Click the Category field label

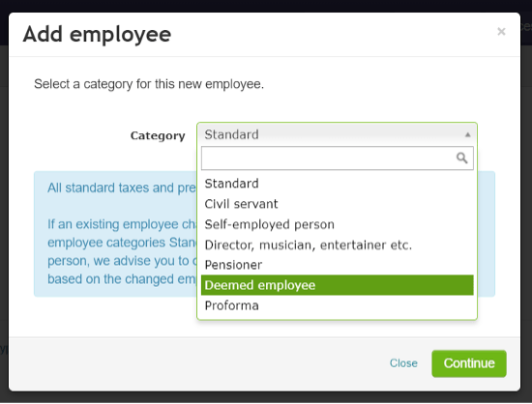(158, 135)
